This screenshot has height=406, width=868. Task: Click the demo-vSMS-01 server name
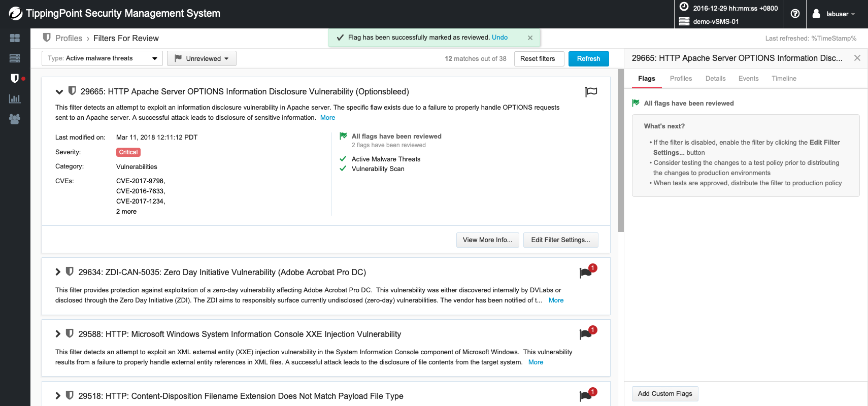pos(716,21)
